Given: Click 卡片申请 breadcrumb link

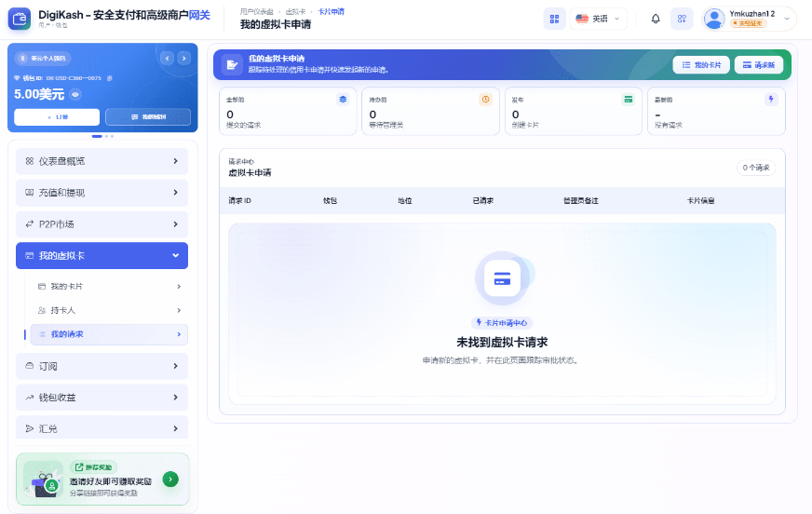Looking at the screenshot, I should (331, 11).
